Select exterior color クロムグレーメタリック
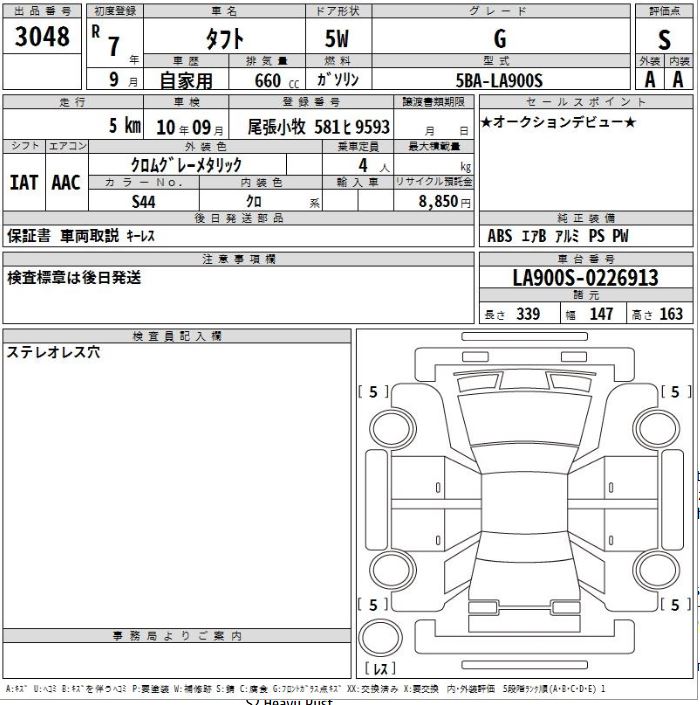 coord(186,165)
